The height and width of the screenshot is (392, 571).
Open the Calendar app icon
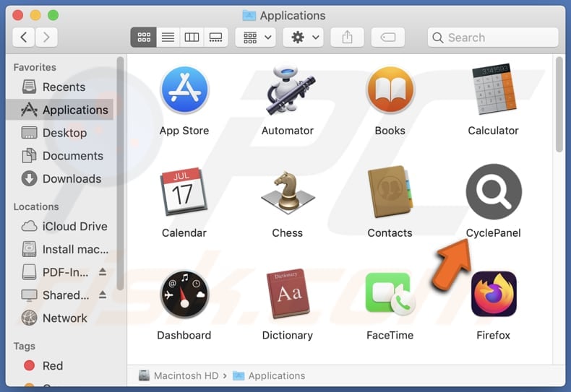point(184,191)
